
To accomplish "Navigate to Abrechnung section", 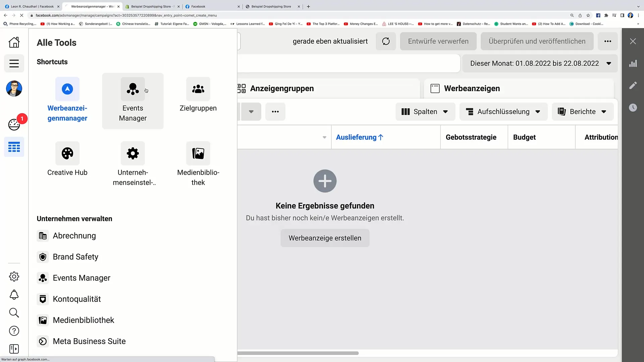I will coord(74,236).
